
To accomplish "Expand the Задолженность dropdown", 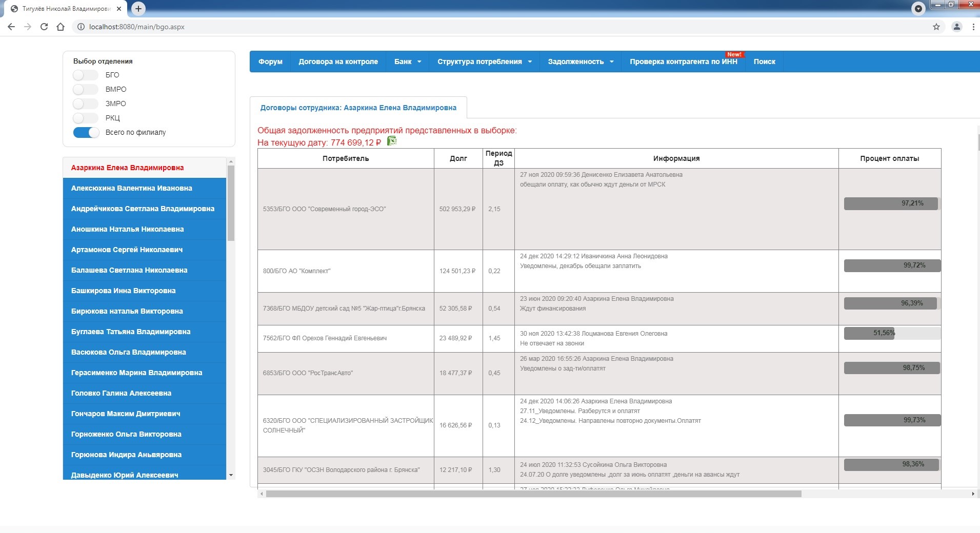I will pos(580,61).
